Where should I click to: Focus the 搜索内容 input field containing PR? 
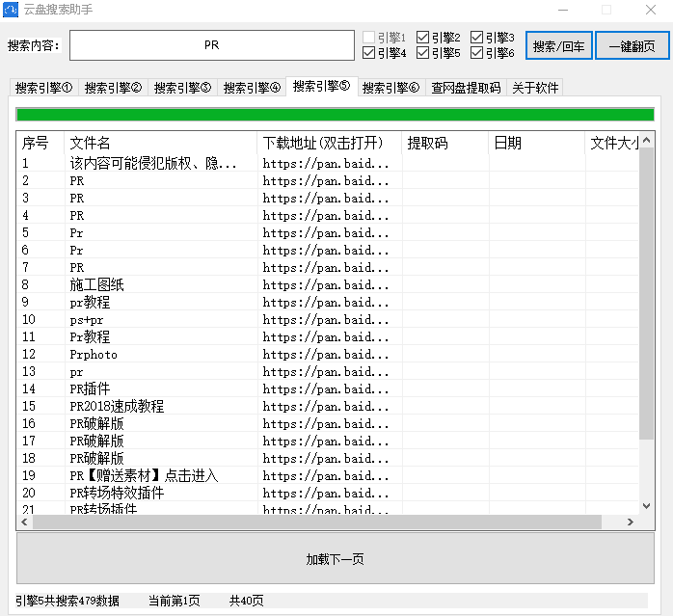pyautogui.click(x=211, y=45)
